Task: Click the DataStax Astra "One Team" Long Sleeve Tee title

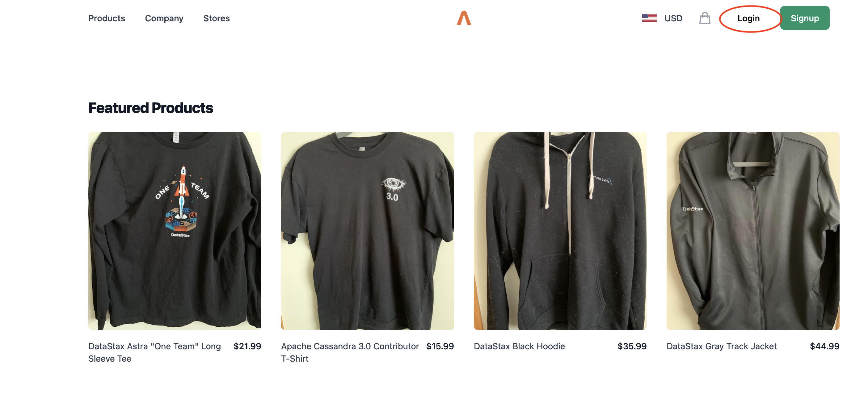Action: [x=155, y=352]
